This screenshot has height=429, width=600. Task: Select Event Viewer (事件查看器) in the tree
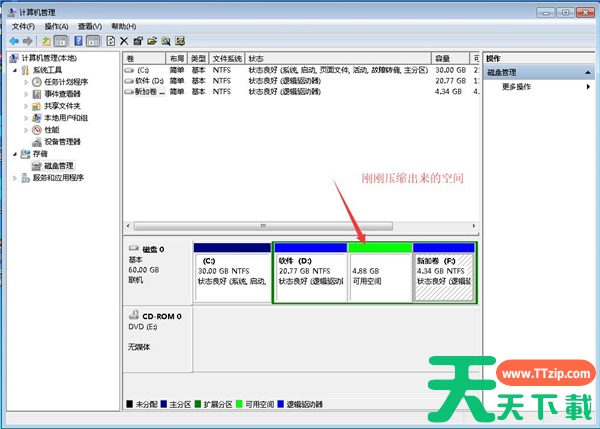coord(62,94)
